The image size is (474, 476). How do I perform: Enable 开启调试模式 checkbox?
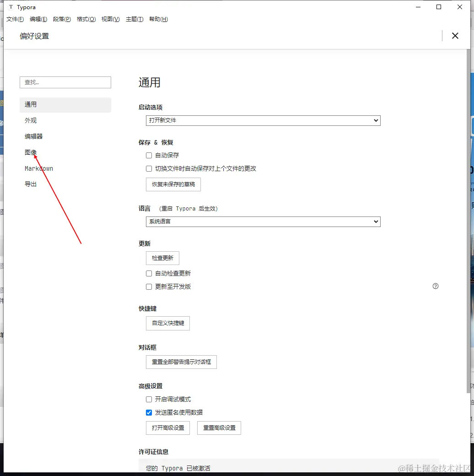click(x=149, y=399)
